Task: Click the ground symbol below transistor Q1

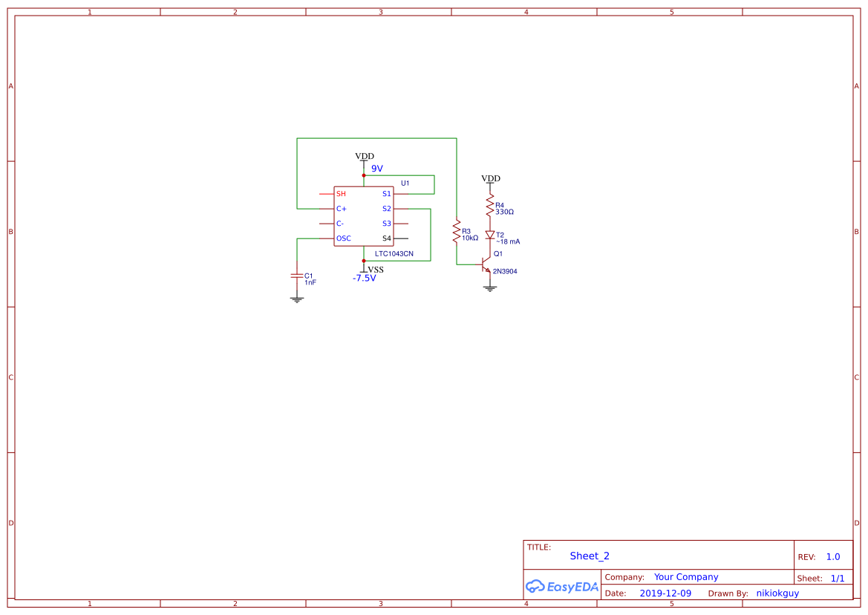Action: [x=490, y=288]
